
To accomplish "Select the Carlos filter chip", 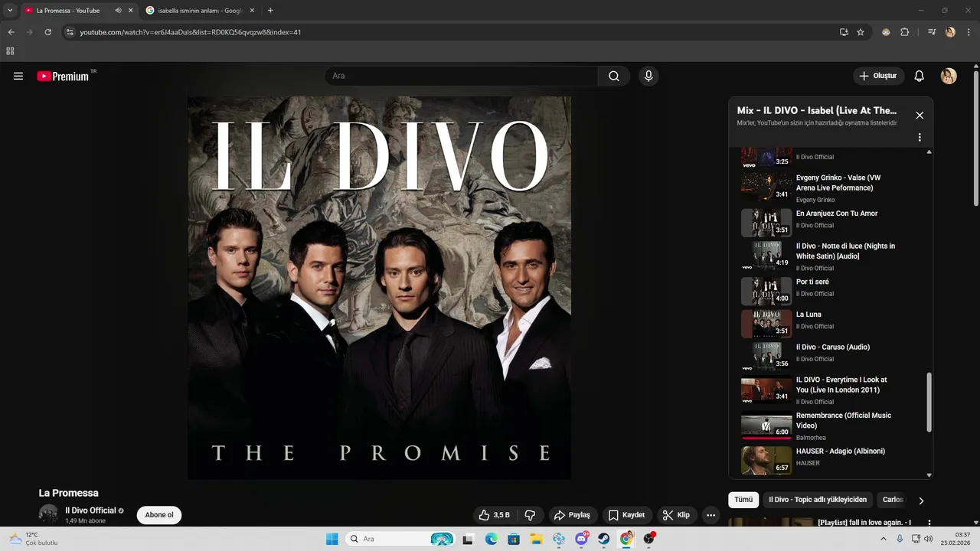I will point(893,500).
